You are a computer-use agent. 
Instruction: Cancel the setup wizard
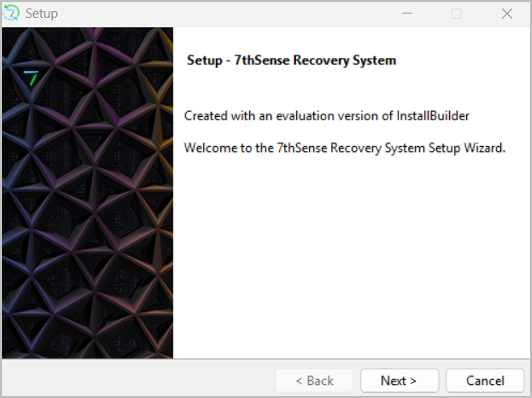(x=485, y=380)
